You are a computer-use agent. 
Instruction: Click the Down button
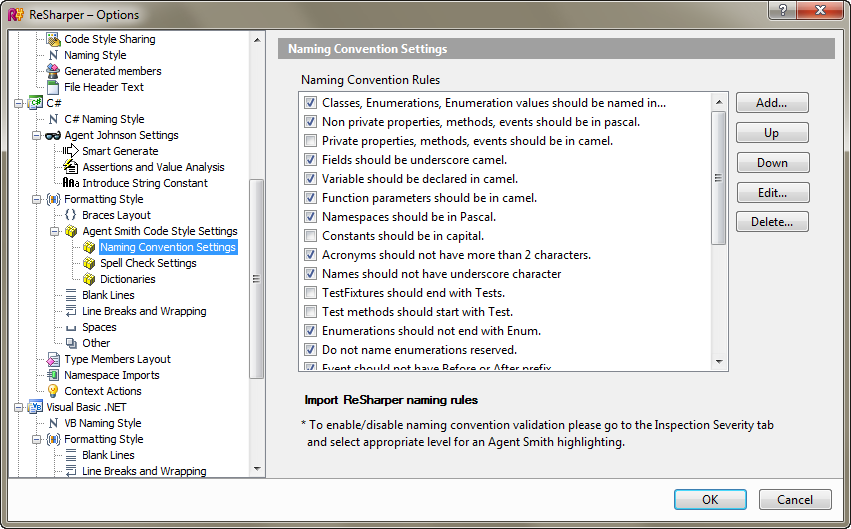(773, 162)
